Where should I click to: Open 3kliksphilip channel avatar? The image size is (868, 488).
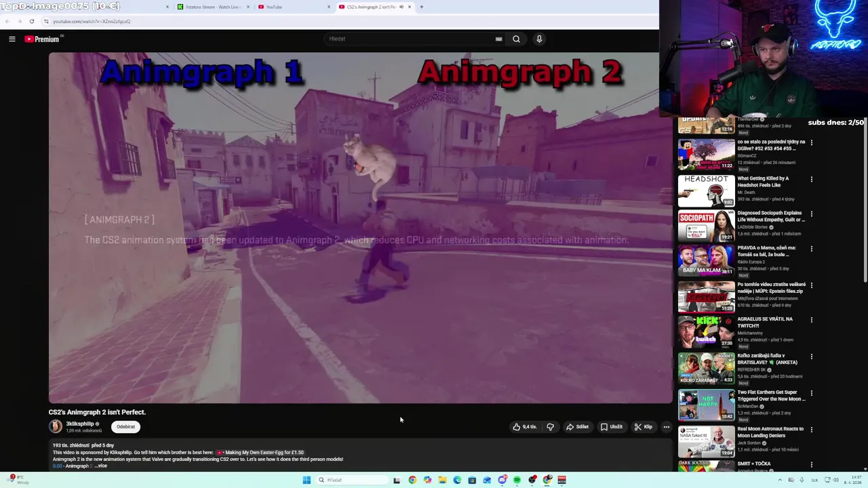[x=56, y=426]
